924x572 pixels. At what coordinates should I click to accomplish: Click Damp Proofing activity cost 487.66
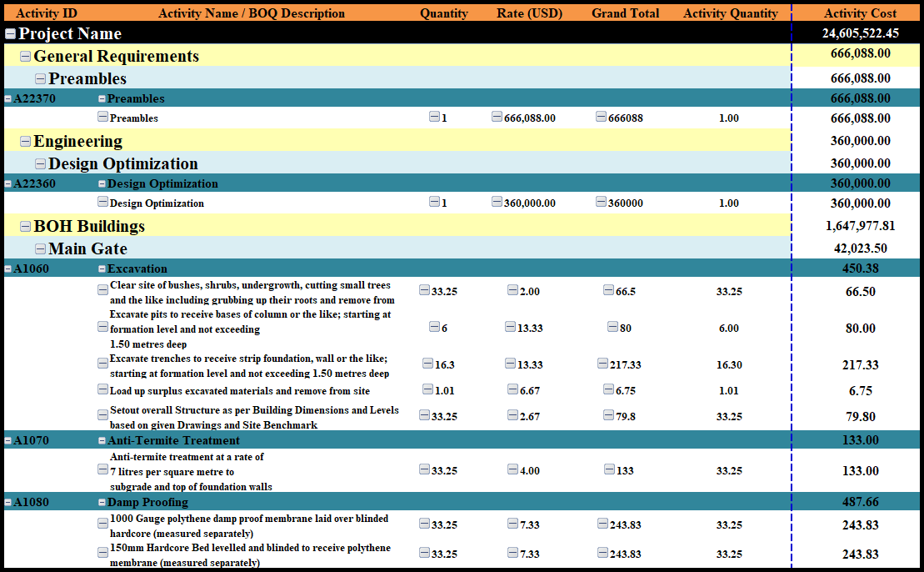[861, 502]
